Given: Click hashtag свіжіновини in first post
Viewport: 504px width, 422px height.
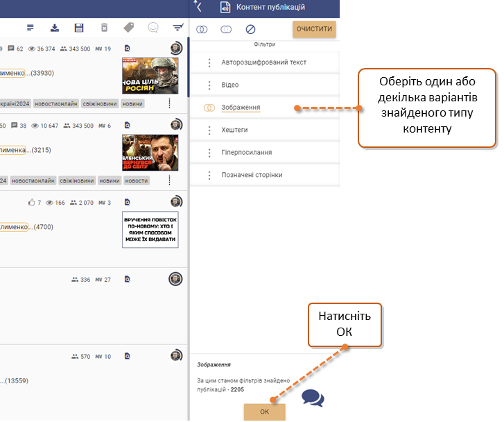Looking at the screenshot, I should click(x=100, y=104).
